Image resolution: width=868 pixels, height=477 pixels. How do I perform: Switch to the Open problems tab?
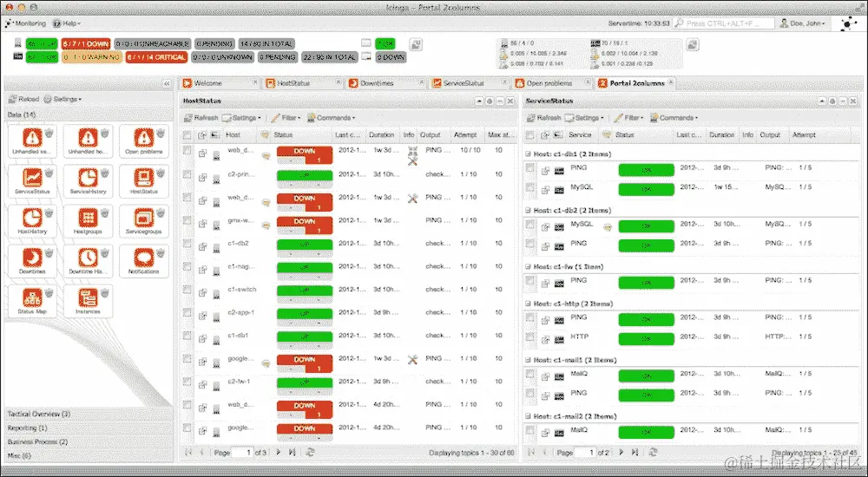pos(552,83)
